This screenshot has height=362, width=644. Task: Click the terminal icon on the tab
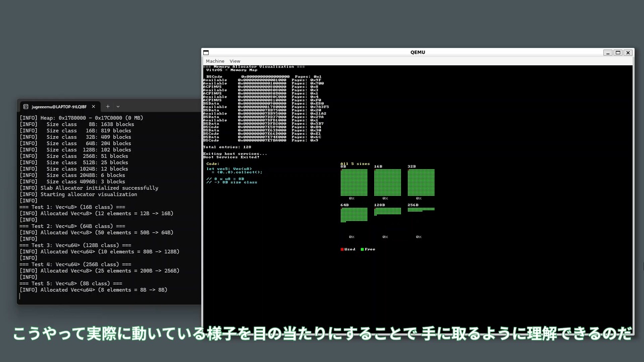click(26, 107)
